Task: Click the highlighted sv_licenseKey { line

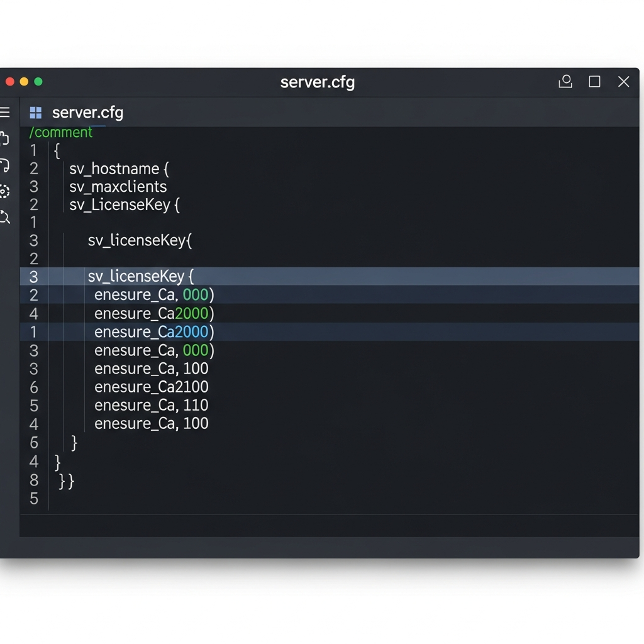Action: 140,277
